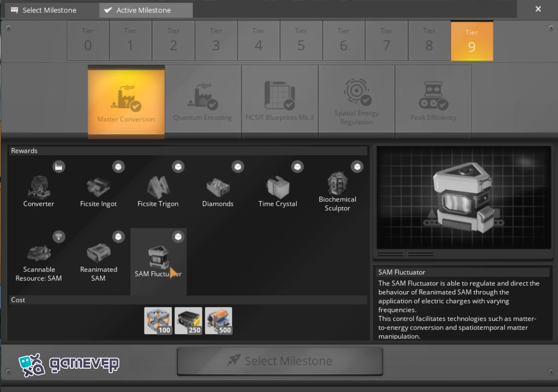Select the Tier 5 tab
Viewport: 558px width, 392px height.
click(x=301, y=41)
